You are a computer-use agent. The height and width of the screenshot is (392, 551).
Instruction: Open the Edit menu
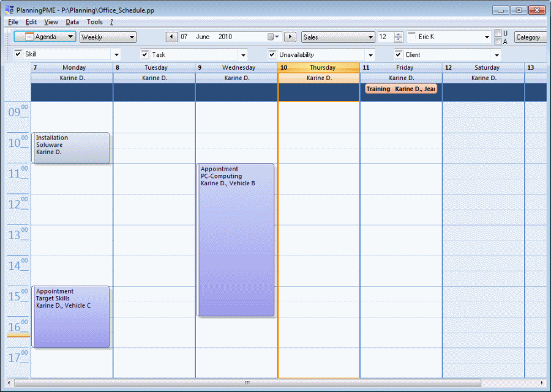31,22
